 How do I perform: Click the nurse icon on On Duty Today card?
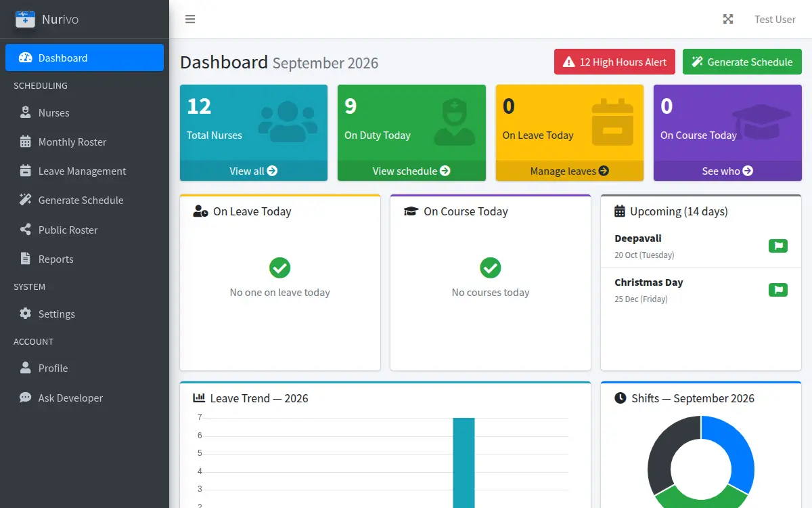pos(455,122)
